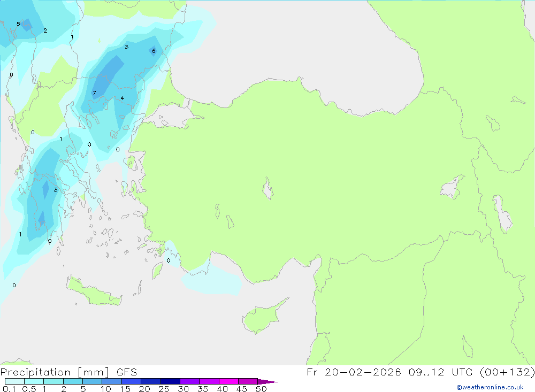Click the 0.1–0.5 mm legend color swatch
The image size is (535, 392).
point(14,381)
